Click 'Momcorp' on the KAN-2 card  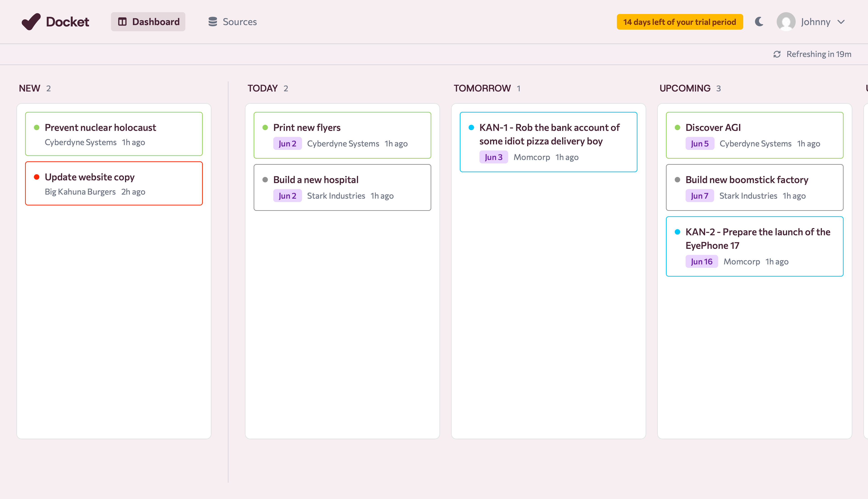tap(742, 261)
